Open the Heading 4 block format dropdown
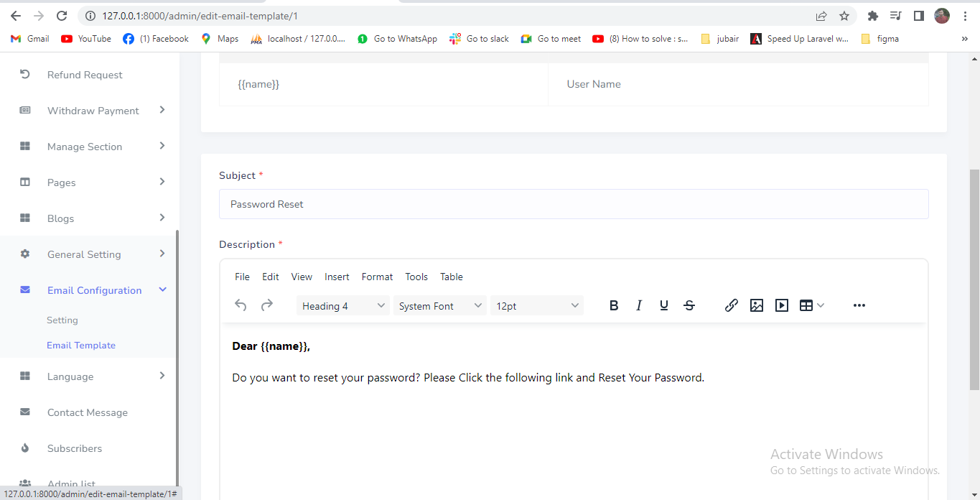980x500 pixels. [343, 306]
